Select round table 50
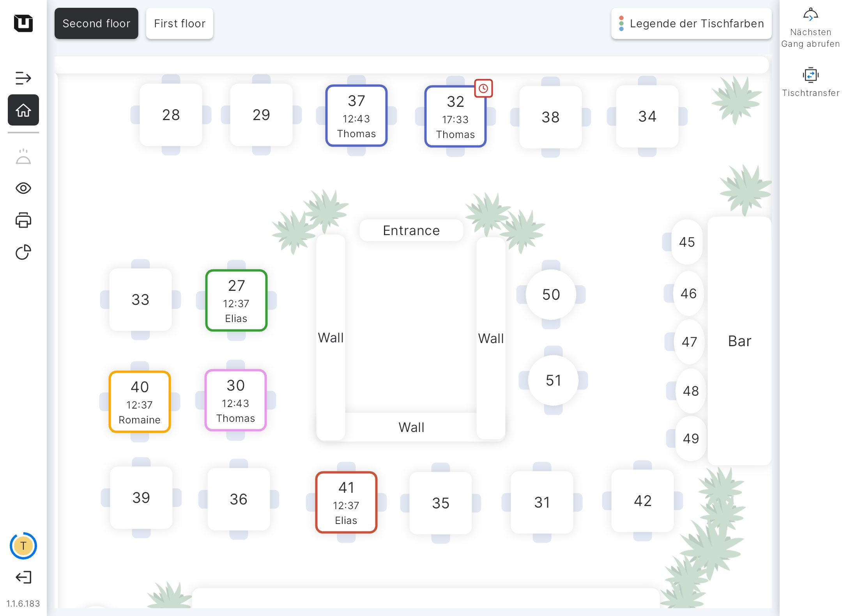842x616 pixels. 551,295
